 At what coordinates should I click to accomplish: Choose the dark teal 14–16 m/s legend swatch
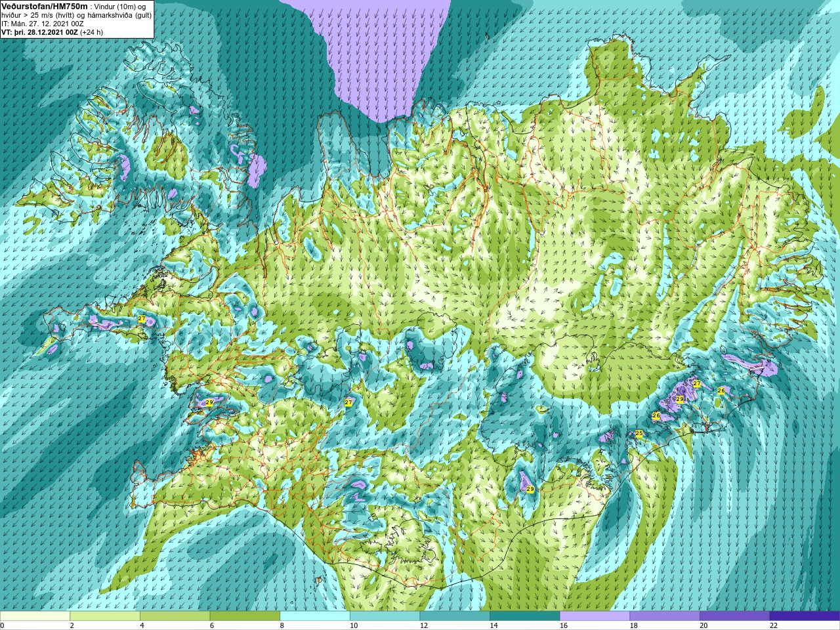click(x=525, y=616)
